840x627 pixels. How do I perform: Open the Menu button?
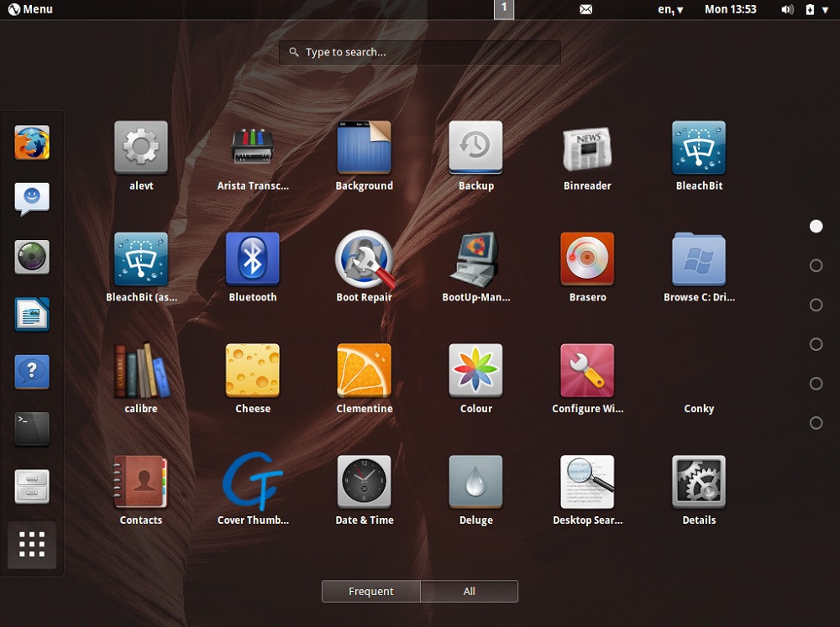tap(30, 9)
